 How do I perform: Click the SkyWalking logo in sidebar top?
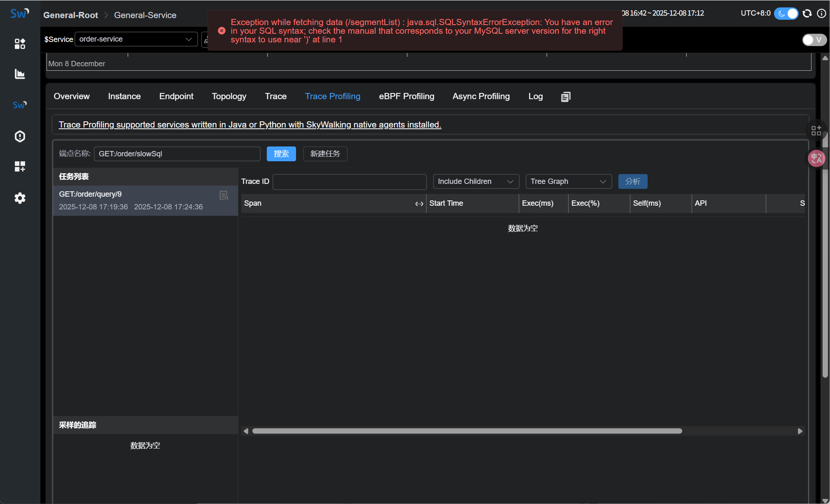(x=19, y=13)
